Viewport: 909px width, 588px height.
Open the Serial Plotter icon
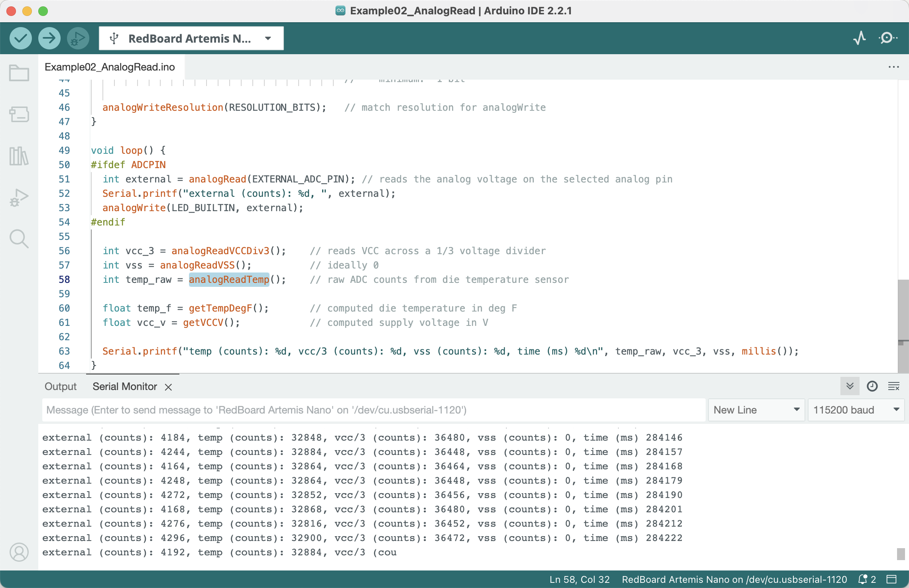[860, 38]
